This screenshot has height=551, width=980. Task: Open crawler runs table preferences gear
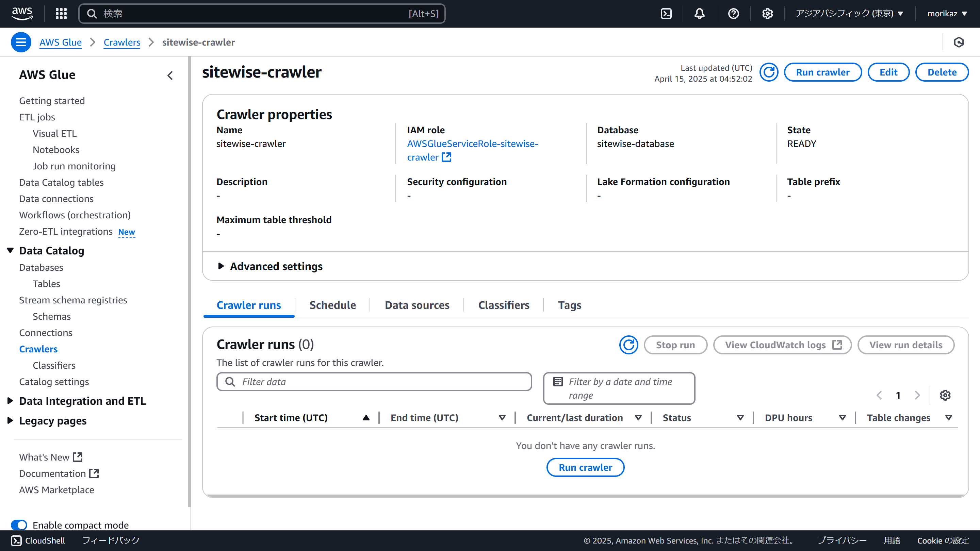[945, 395]
